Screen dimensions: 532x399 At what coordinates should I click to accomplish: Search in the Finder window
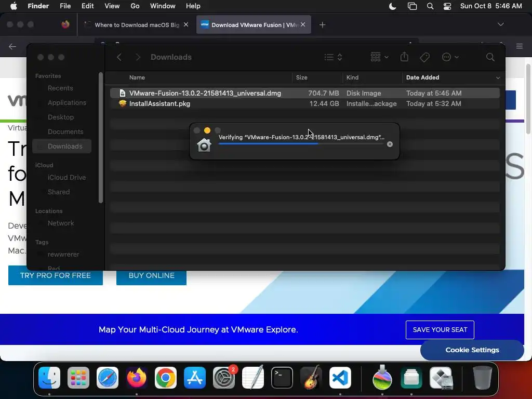click(490, 57)
